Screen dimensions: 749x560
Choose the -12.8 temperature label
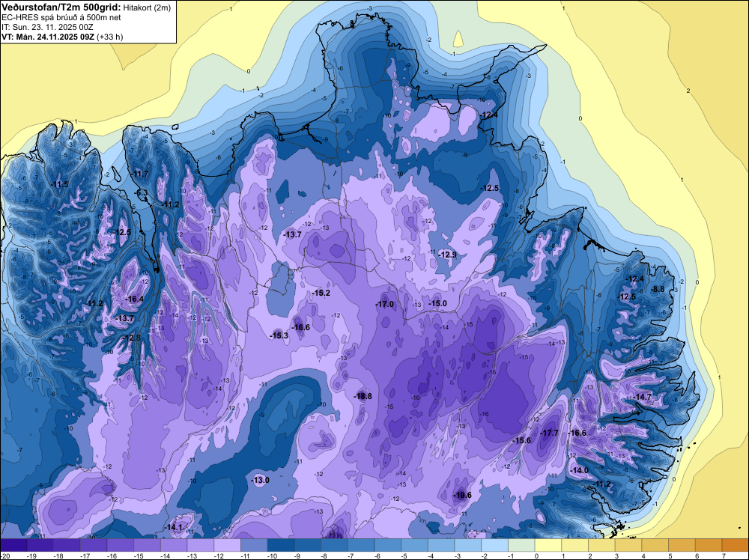132,338
